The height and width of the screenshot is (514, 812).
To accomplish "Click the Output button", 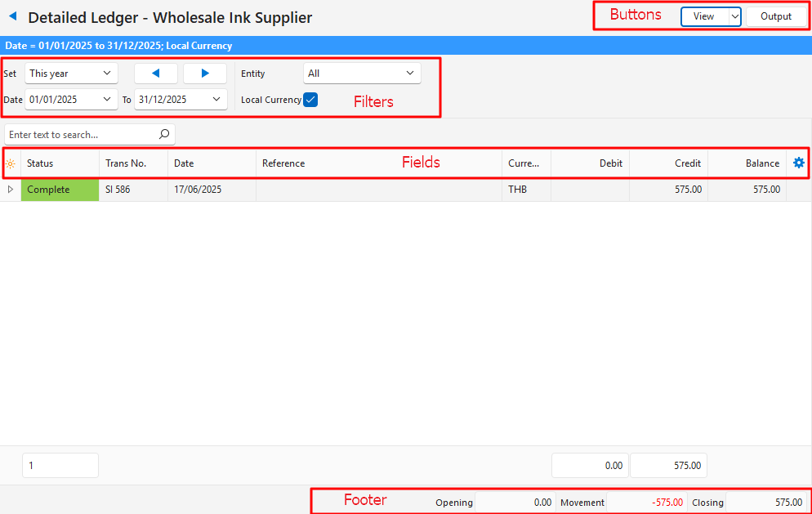I will 775,16.
